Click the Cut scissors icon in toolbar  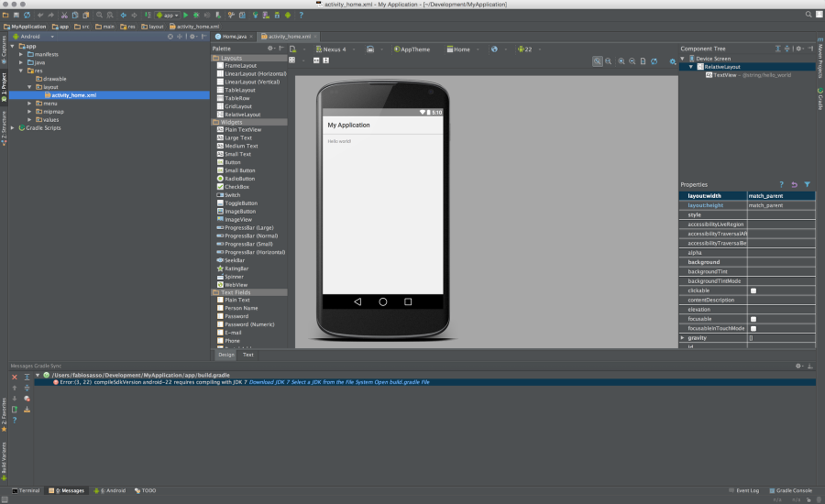pyautogui.click(x=64, y=16)
